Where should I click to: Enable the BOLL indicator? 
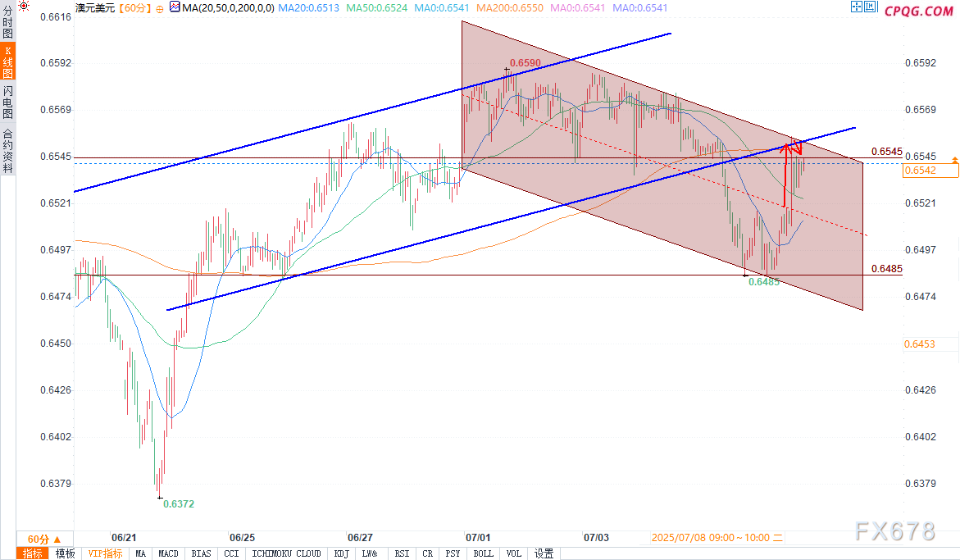(483, 553)
